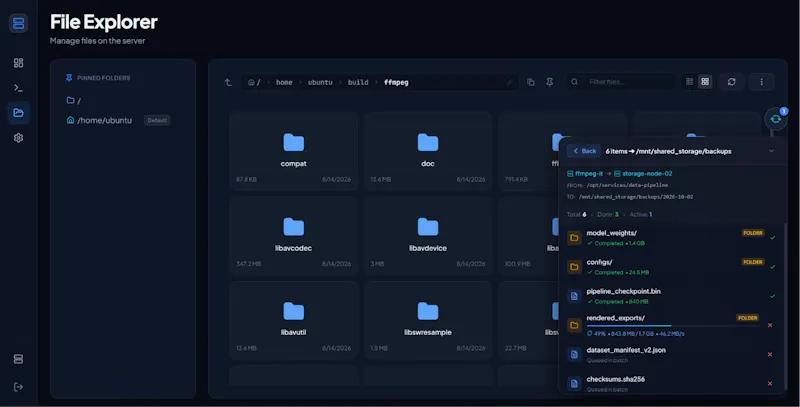Click the '6 items → /mnt/shared_storage/backups' heading
Viewport: 800px width, 407px height.
[x=668, y=151]
